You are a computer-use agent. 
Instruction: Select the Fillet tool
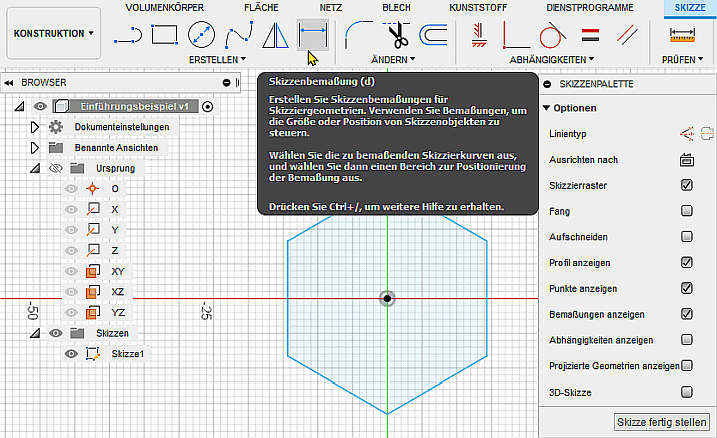tap(359, 36)
